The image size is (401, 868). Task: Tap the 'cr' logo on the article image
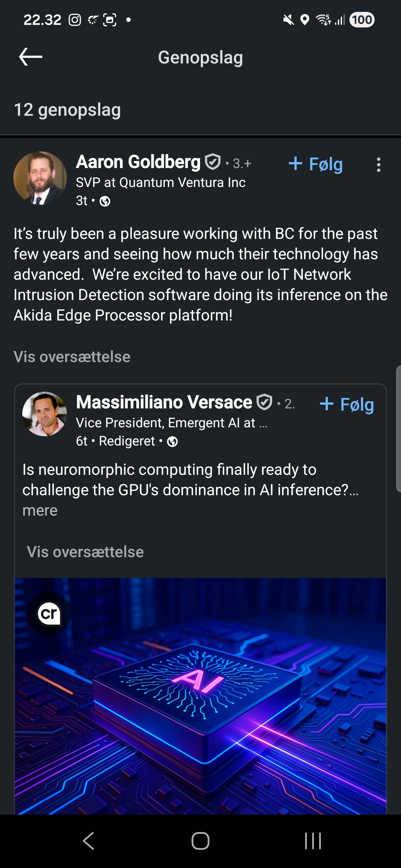(x=49, y=614)
